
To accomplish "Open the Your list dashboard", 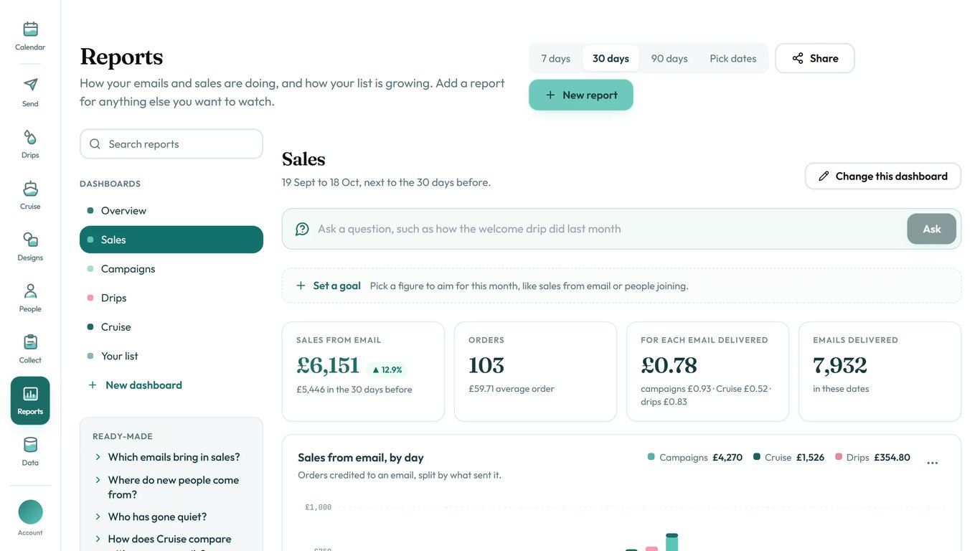I will click(x=171, y=356).
